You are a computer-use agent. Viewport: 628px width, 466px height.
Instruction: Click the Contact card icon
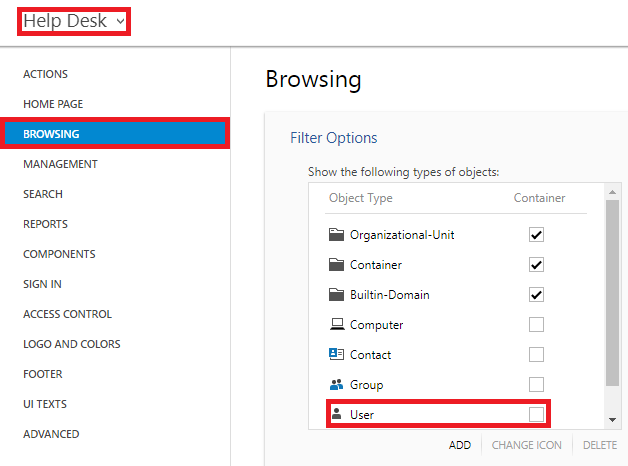[336, 354]
